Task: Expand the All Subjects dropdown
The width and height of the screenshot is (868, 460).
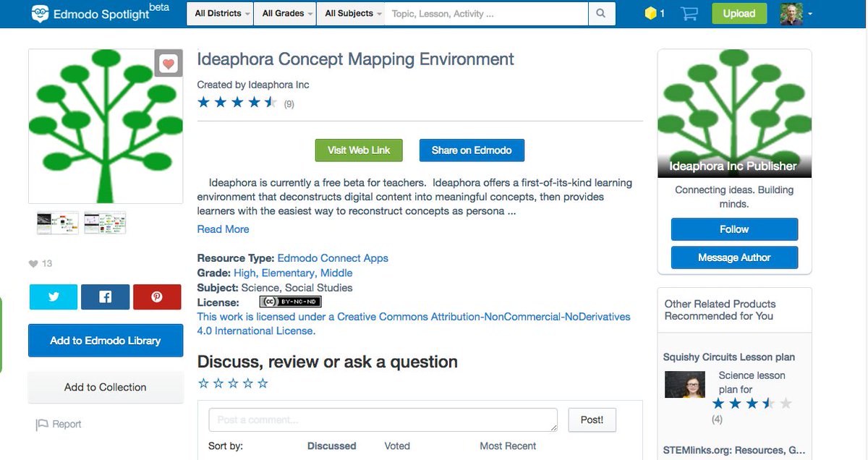Action: [x=351, y=13]
